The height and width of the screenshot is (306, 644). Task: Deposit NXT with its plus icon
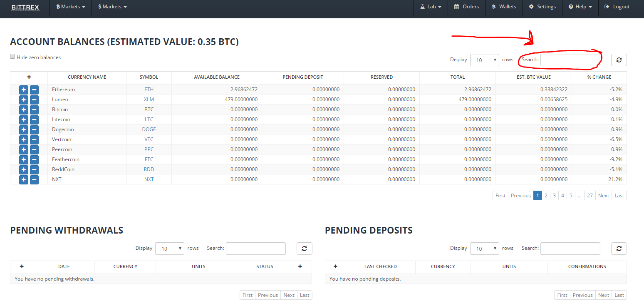[x=24, y=179]
